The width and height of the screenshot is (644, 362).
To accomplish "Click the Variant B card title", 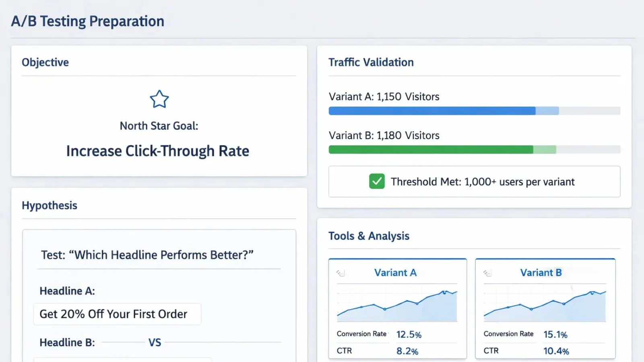I will point(541,273).
